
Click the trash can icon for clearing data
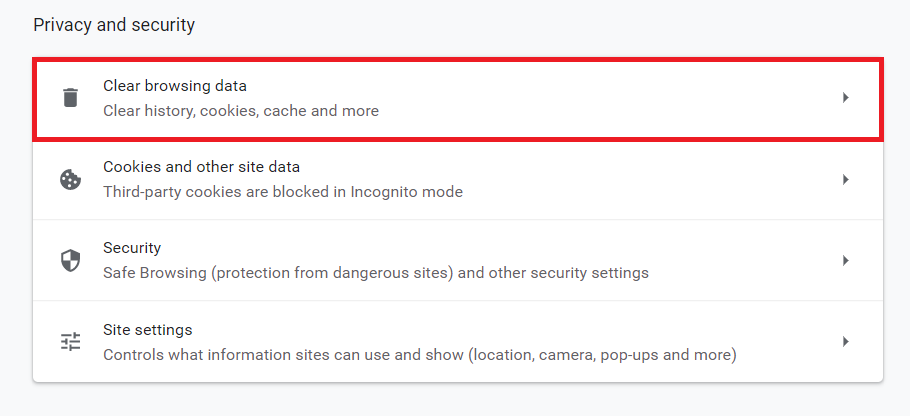[x=70, y=97]
